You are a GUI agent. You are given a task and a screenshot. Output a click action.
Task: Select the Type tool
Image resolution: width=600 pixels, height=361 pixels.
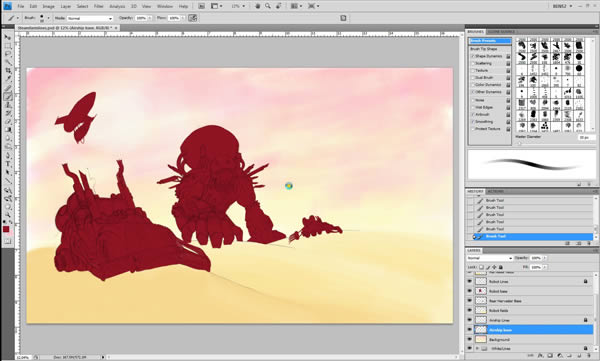click(x=7, y=164)
